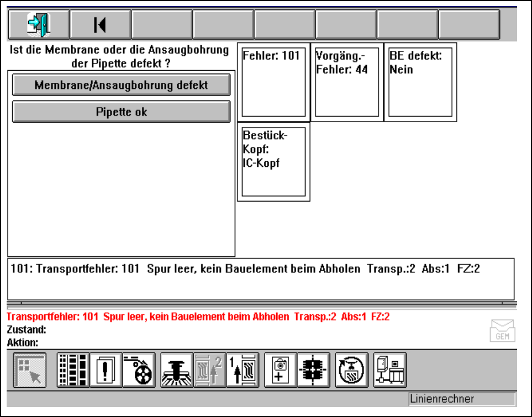
Task: Open the feeder table grid icon
Action: [73, 370]
